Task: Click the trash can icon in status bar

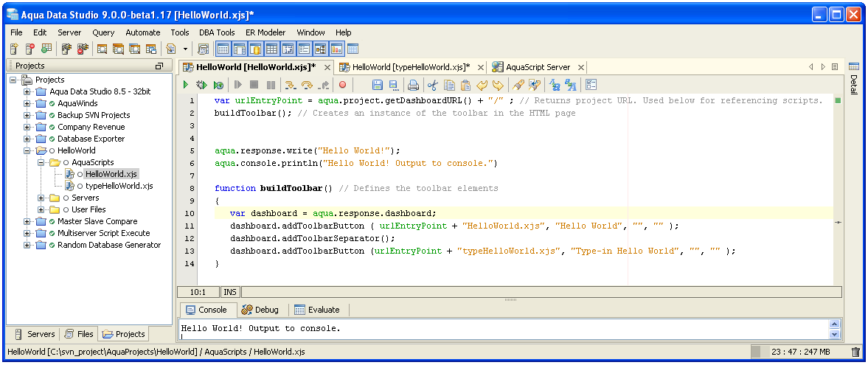Action: click(x=855, y=352)
